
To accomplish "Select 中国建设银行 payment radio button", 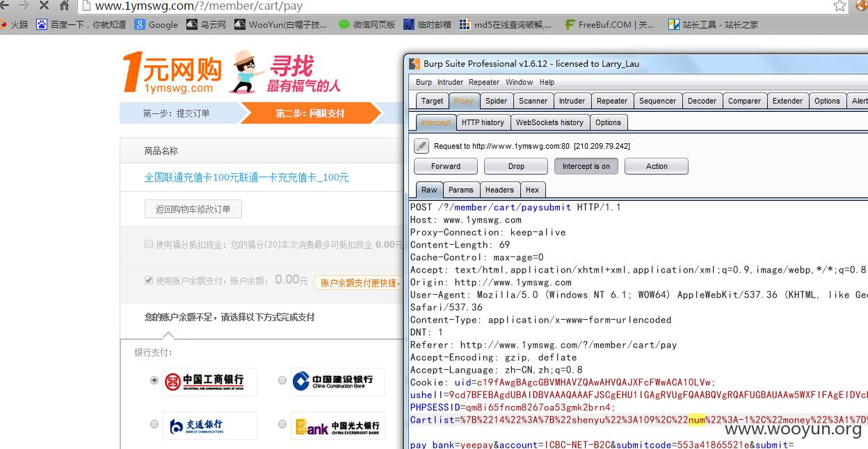I will pos(282,380).
